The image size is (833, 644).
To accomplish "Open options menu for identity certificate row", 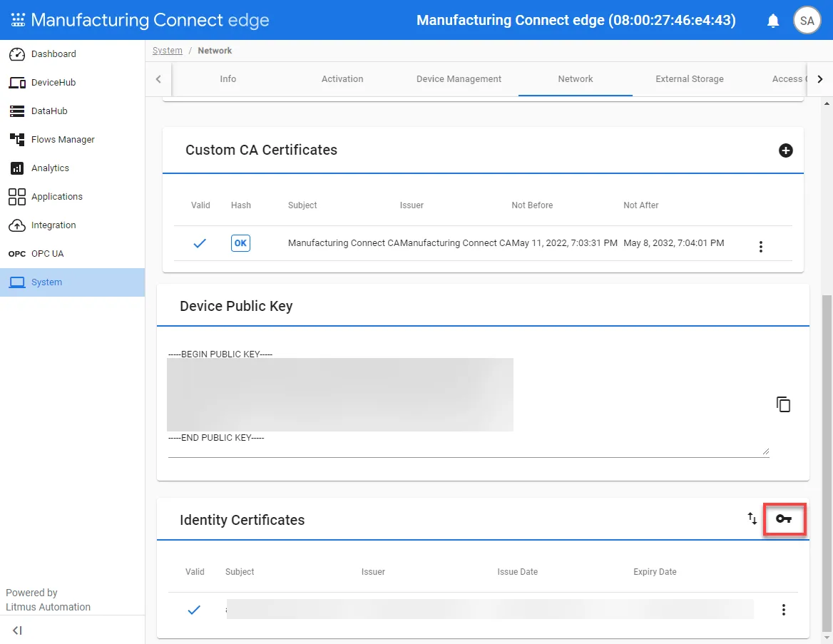I will point(784,610).
